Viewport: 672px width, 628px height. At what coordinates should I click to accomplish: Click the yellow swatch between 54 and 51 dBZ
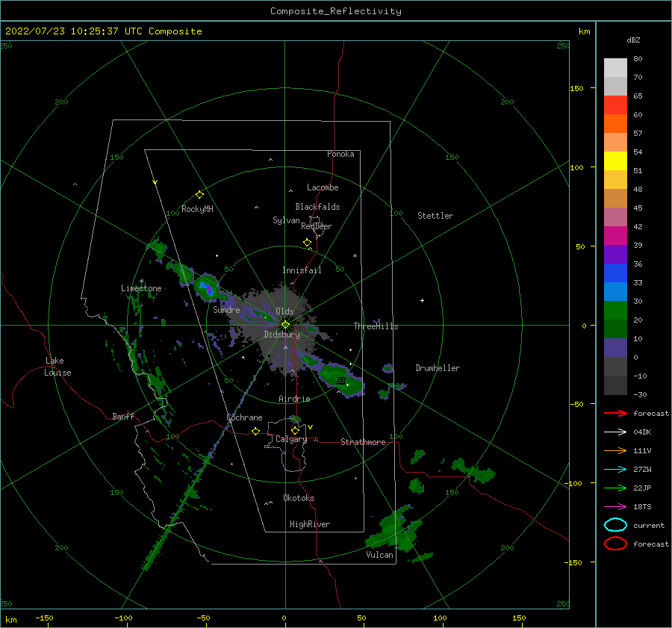click(x=615, y=161)
